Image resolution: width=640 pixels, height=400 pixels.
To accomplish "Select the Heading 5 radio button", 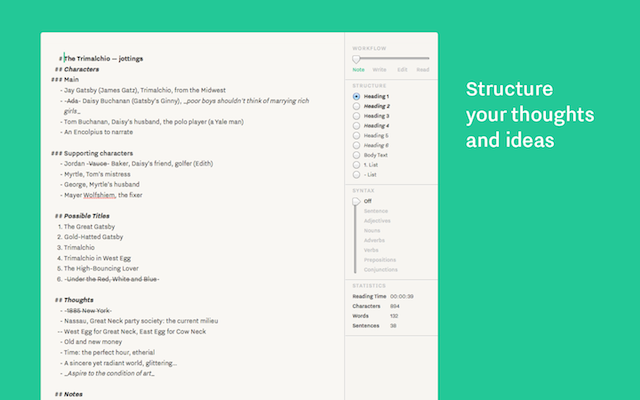I will point(356,136).
